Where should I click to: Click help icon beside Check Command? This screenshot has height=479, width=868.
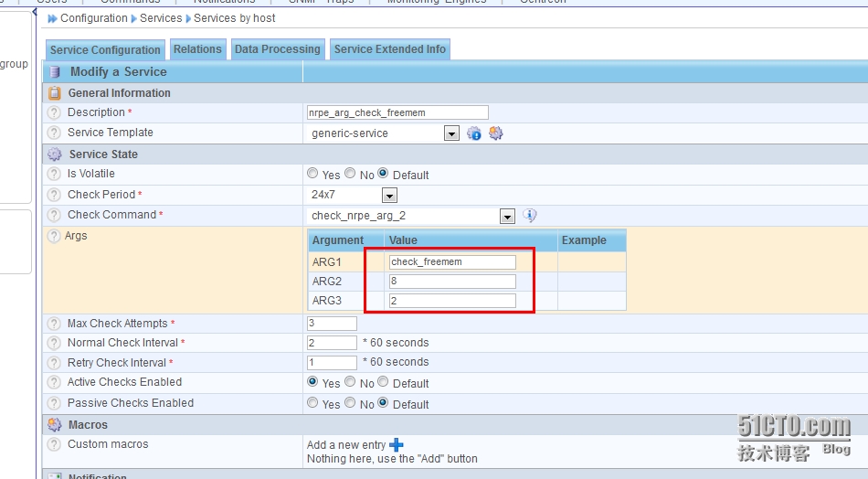coord(54,215)
